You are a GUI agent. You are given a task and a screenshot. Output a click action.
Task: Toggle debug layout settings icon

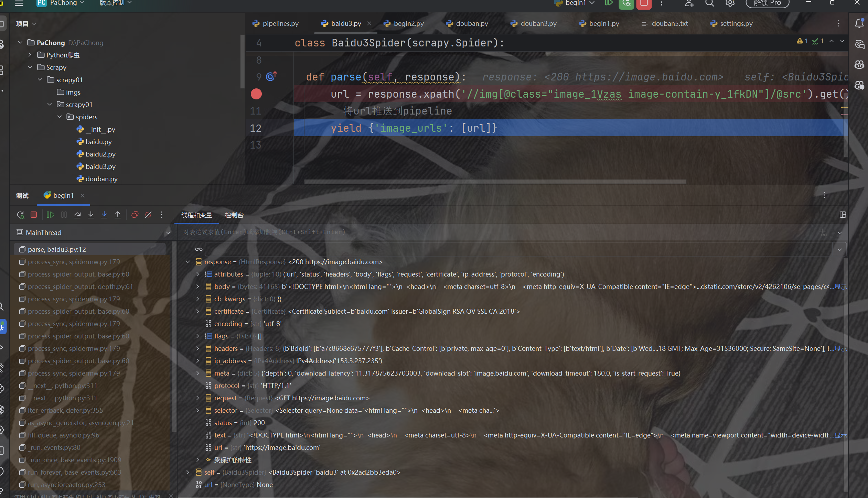click(x=843, y=215)
